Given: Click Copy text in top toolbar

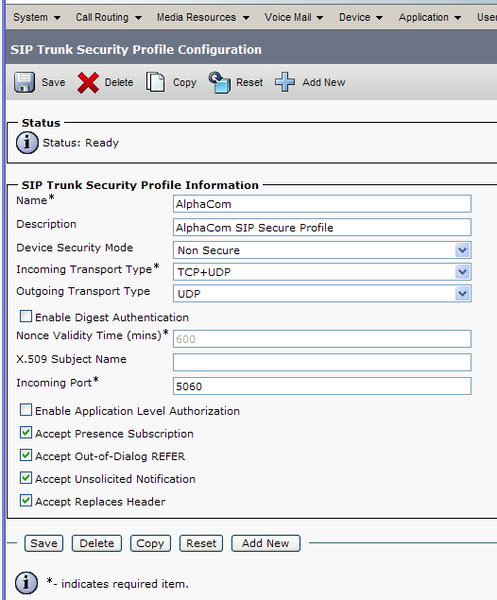Looking at the screenshot, I should pyautogui.click(x=184, y=83).
